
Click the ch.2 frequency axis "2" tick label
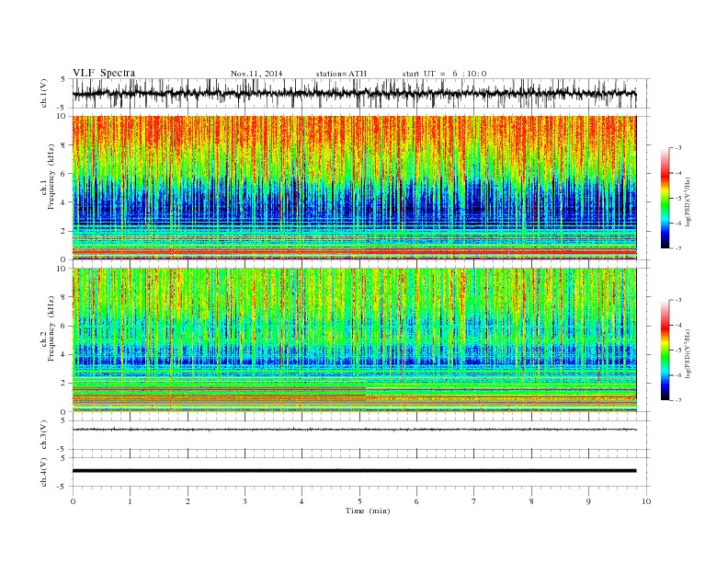(x=63, y=384)
